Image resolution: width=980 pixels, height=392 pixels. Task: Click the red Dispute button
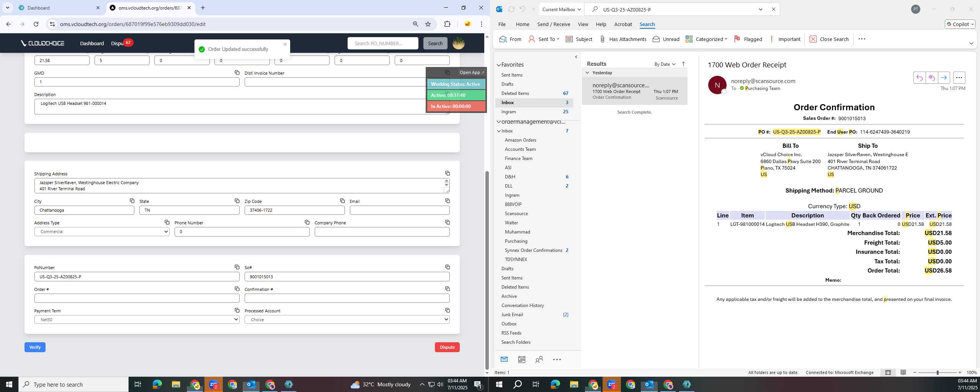coord(447,347)
